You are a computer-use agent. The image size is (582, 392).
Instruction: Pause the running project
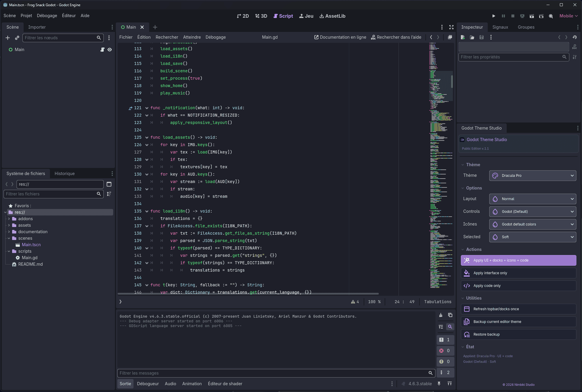(x=503, y=16)
